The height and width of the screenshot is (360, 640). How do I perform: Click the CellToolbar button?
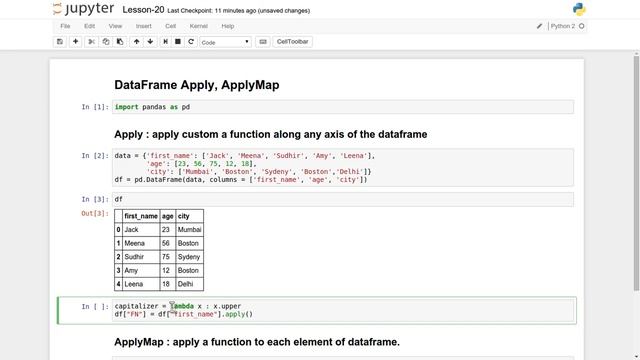tap(292, 42)
